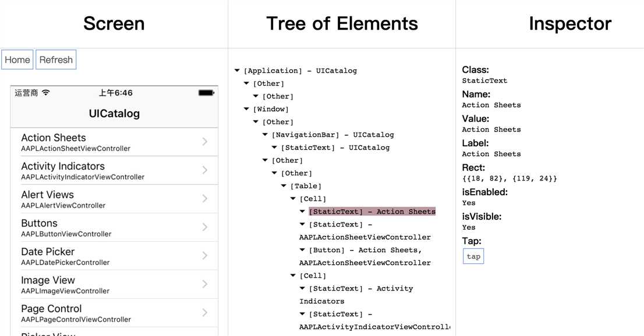This screenshot has height=336, width=644.
Task: Click chevron on Image View row
Action: click(x=205, y=284)
